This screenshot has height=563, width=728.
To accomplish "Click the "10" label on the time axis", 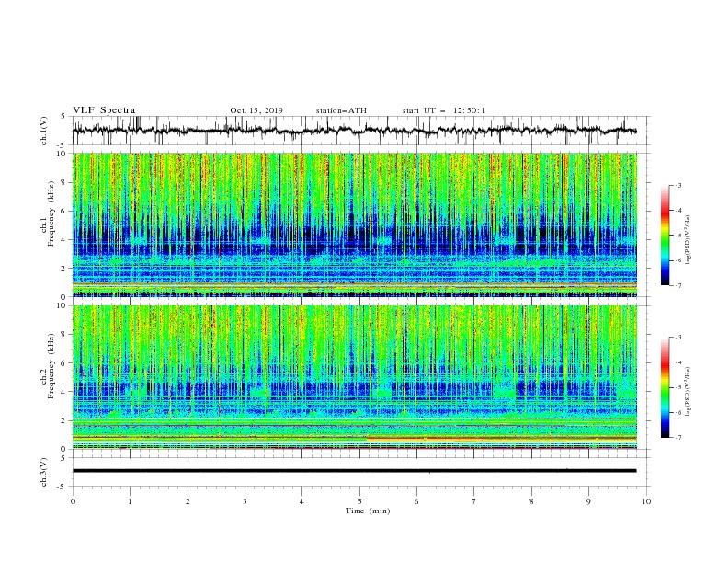I will pos(646,501).
